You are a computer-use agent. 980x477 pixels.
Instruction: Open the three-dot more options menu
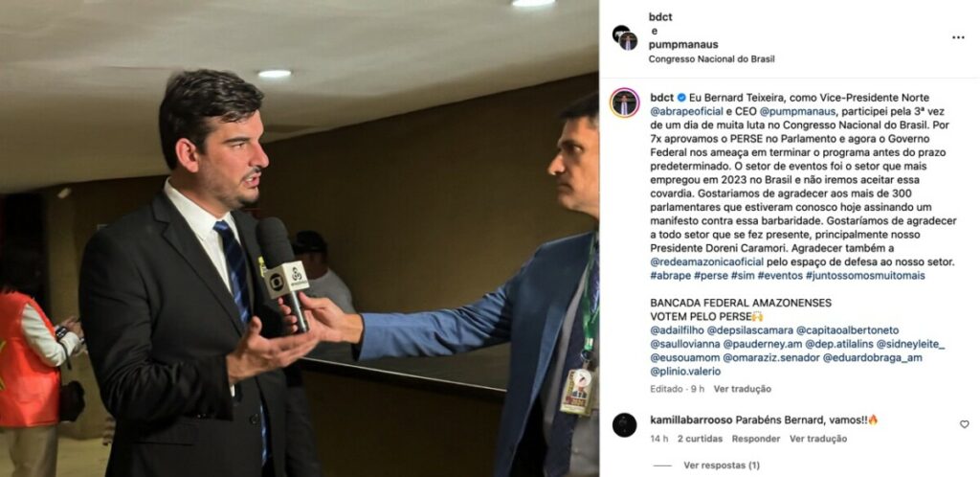click(957, 37)
